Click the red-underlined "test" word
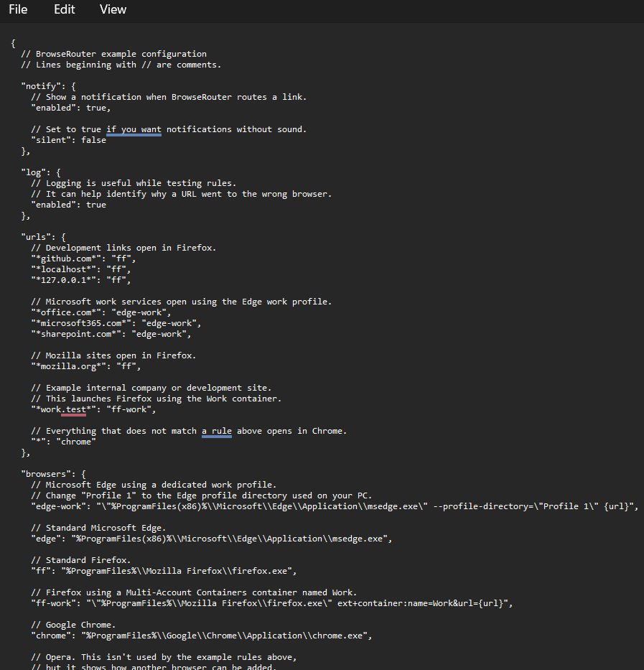 tap(75, 409)
